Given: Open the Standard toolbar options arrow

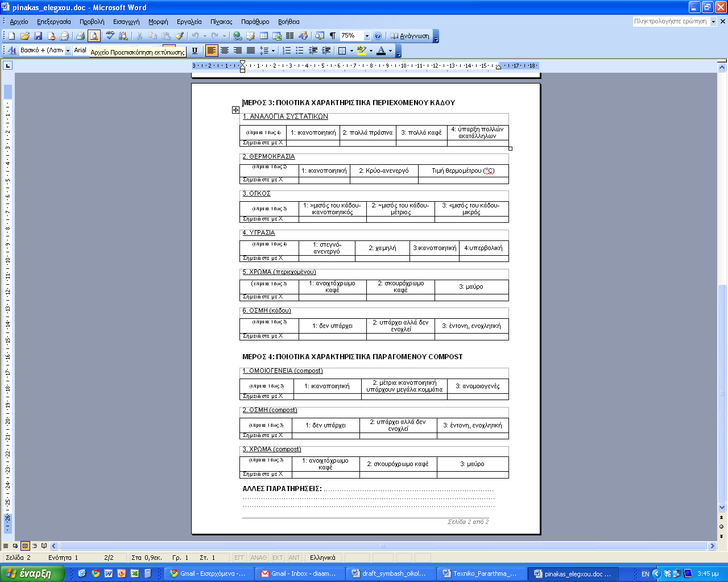Looking at the screenshot, I should pos(436,36).
